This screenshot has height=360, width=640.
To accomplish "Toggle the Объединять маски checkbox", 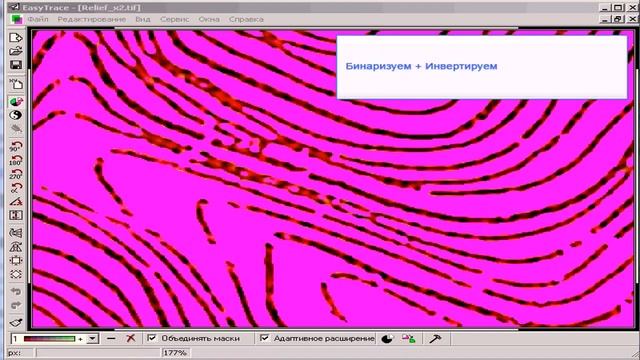I will tap(152, 338).
